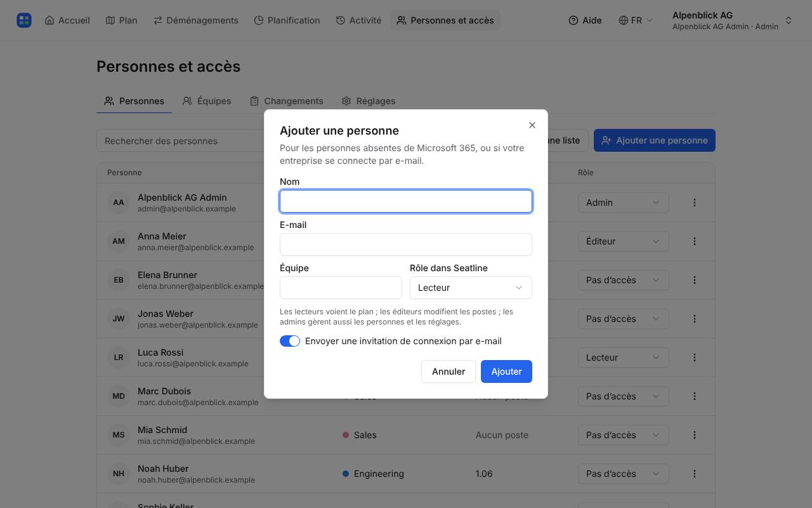
Task: Go to Accueil in the top navigation
Action: tap(67, 20)
